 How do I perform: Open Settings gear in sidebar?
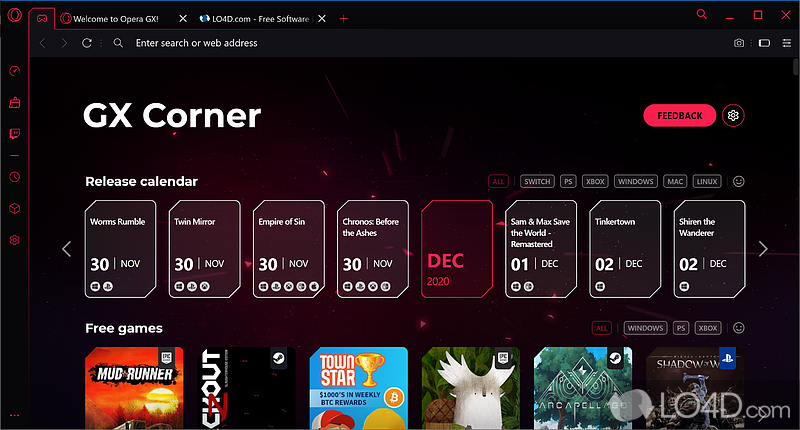[14, 240]
